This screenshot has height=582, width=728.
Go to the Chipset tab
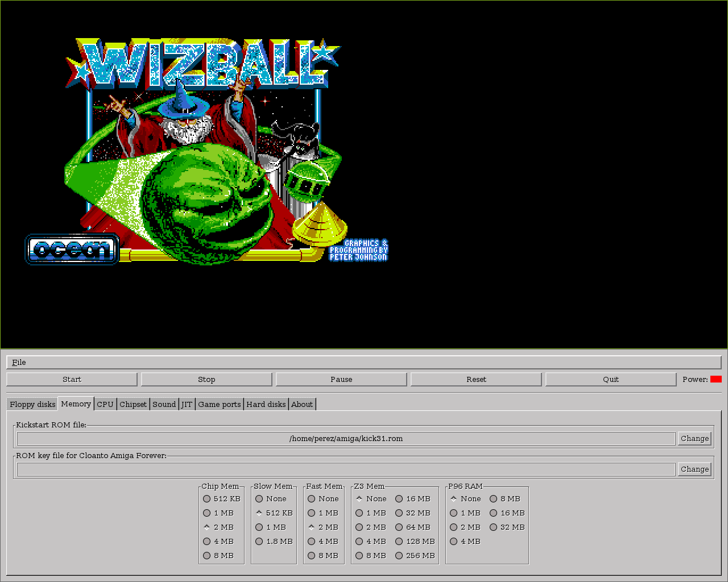[133, 404]
